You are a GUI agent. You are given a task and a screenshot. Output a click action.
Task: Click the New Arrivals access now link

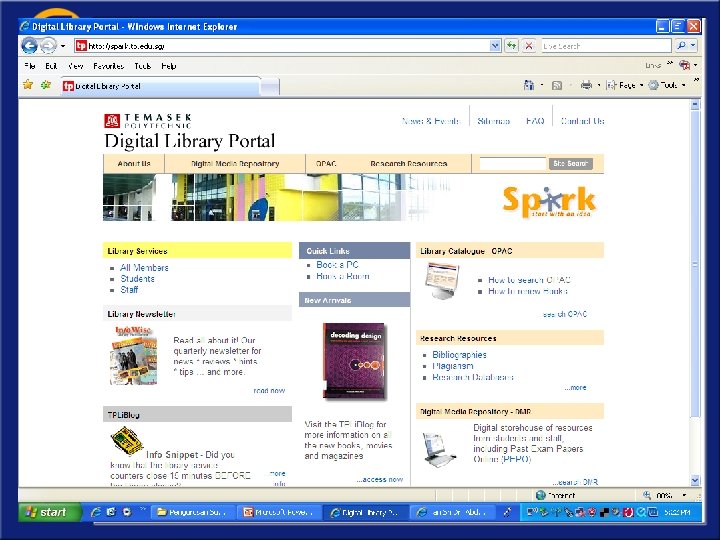pos(380,479)
